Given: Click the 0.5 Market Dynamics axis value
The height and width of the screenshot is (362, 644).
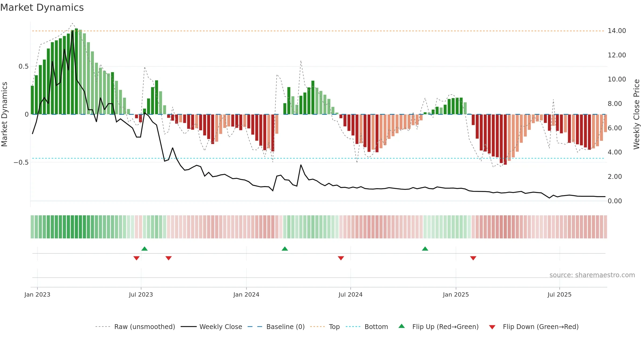Looking at the screenshot, I should pyautogui.click(x=24, y=67).
